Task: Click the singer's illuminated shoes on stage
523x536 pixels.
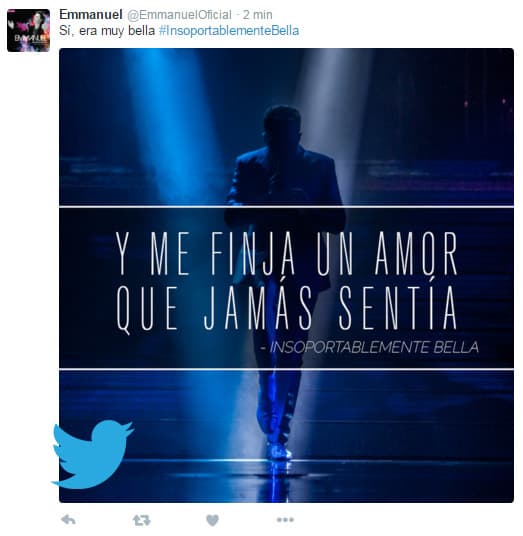Action: pyautogui.click(x=279, y=451)
